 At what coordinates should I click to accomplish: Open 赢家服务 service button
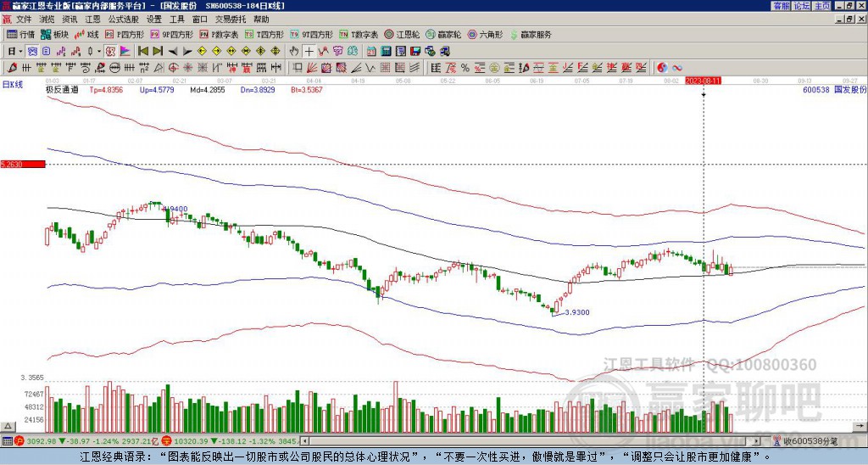[531, 34]
